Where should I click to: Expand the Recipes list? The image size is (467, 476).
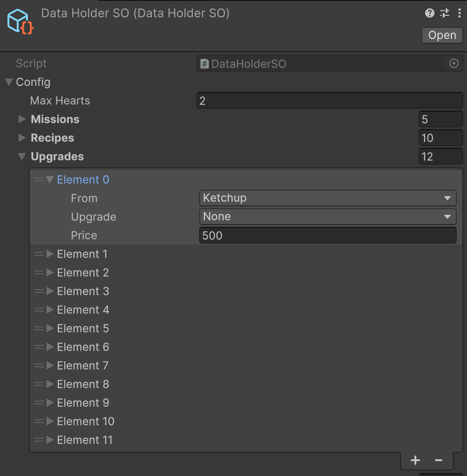[21, 138]
